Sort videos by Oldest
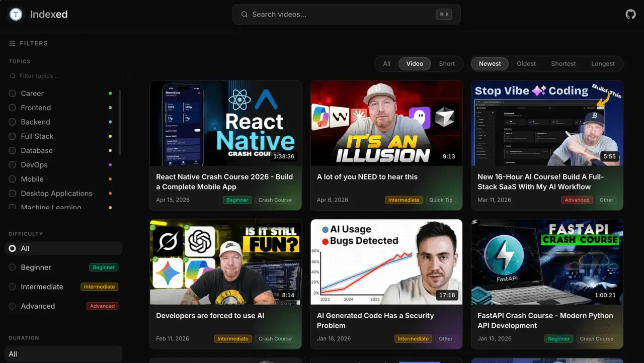 (x=526, y=64)
